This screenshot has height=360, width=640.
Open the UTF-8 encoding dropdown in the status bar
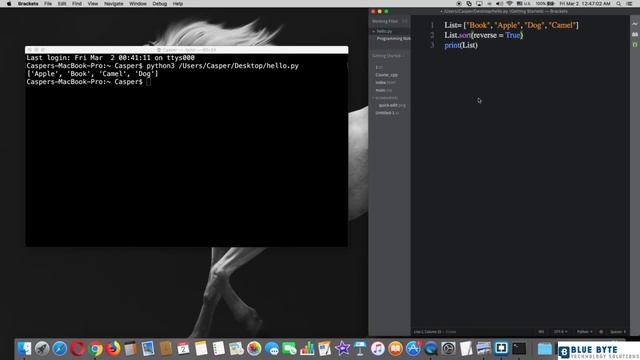(x=560, y=332)
